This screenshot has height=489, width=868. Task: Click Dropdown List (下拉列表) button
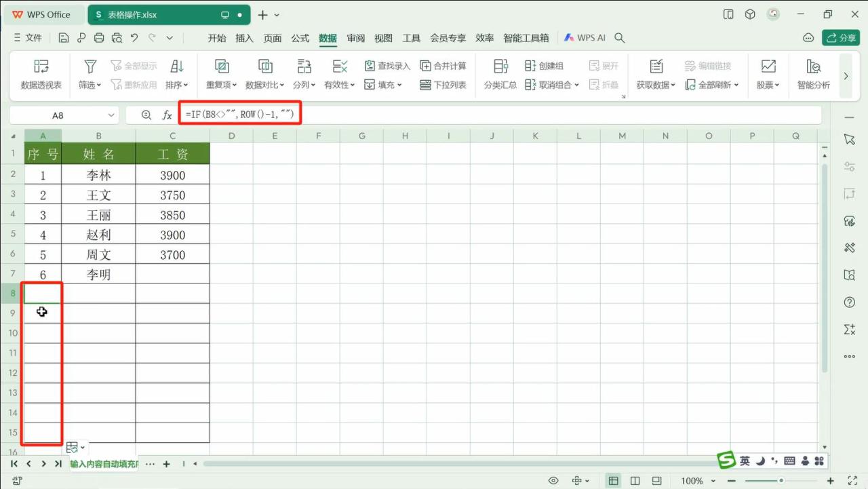point(443,85)
